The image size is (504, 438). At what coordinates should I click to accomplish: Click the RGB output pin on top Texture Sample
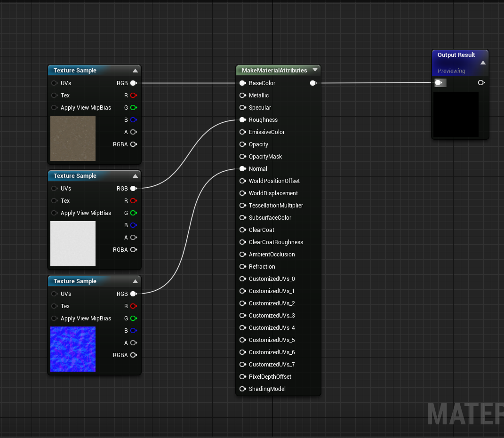(x=133, y=83)
